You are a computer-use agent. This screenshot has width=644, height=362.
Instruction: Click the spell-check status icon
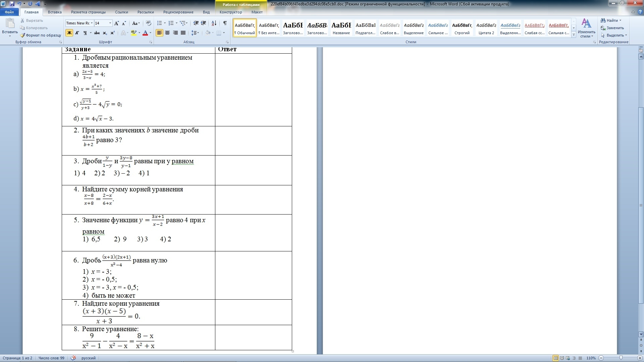73,358
